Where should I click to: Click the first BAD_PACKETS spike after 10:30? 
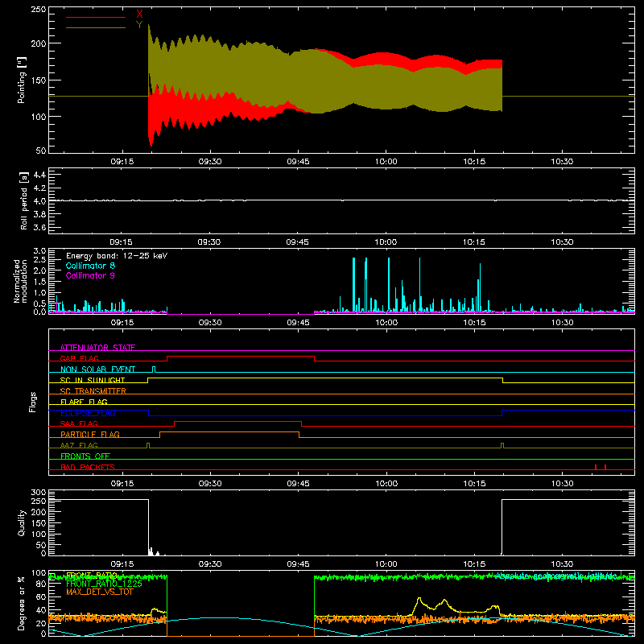tap(596, 467)
